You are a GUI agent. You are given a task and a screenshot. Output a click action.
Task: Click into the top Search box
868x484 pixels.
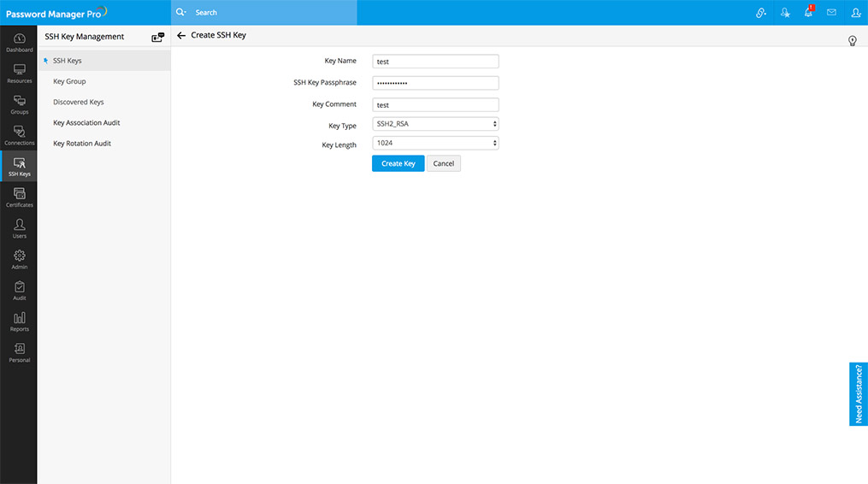(264, 12)
